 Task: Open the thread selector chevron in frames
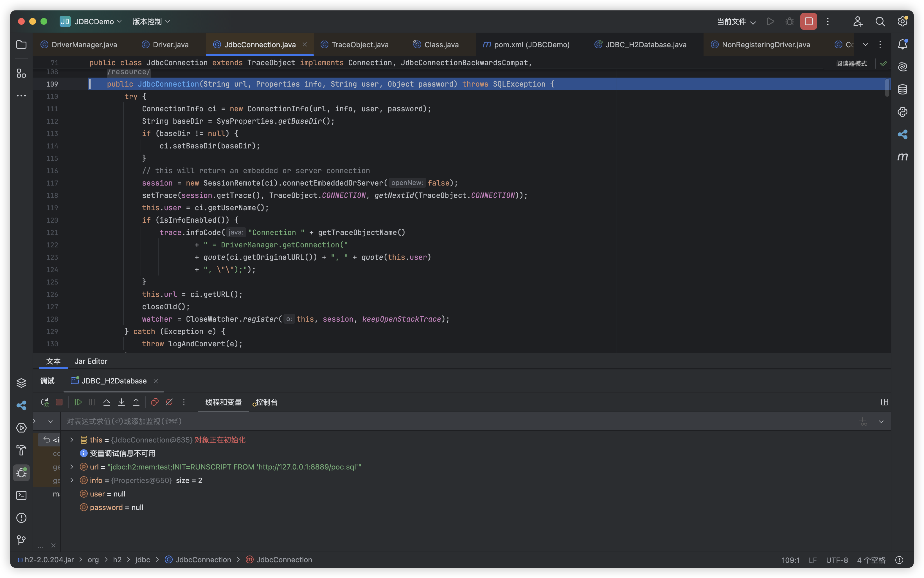(50, 421)
